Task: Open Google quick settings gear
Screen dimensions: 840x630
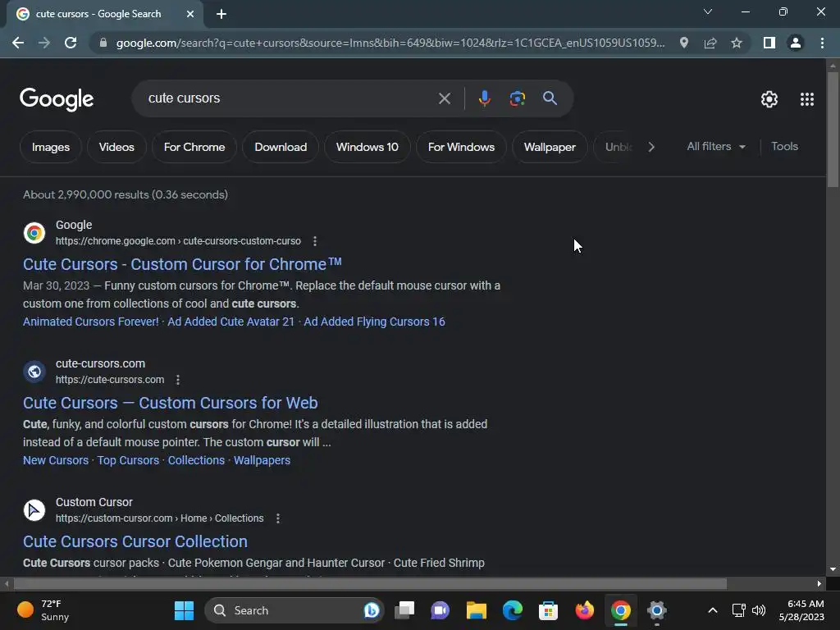Action: coord(769,99)
